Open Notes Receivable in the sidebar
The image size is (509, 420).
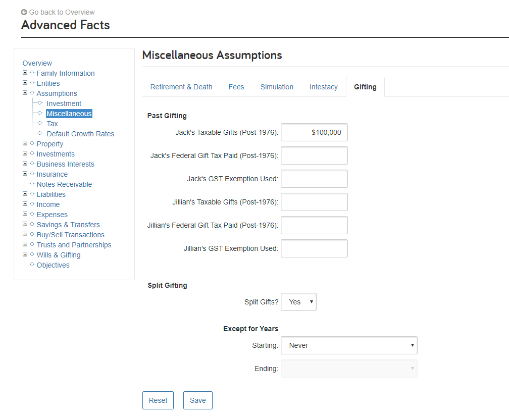click(x=64, y=184)
